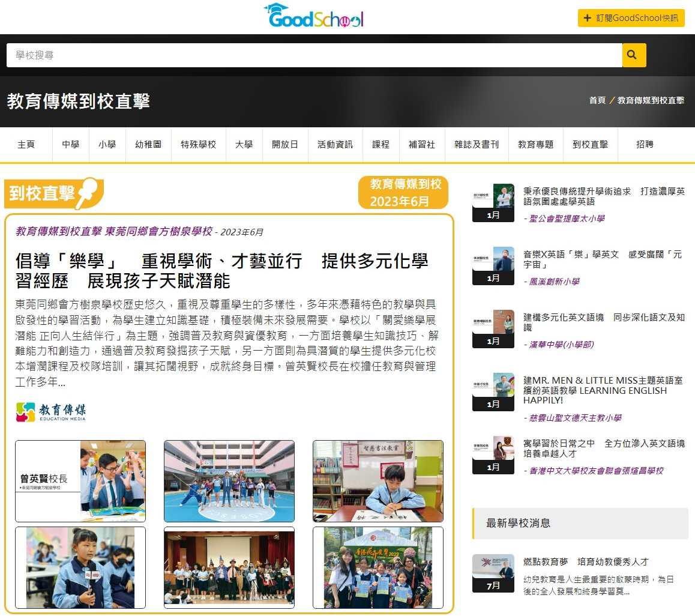View the girl interviewed with microphone photo
This screenshot has height=616, width=695.
(80, 567)
